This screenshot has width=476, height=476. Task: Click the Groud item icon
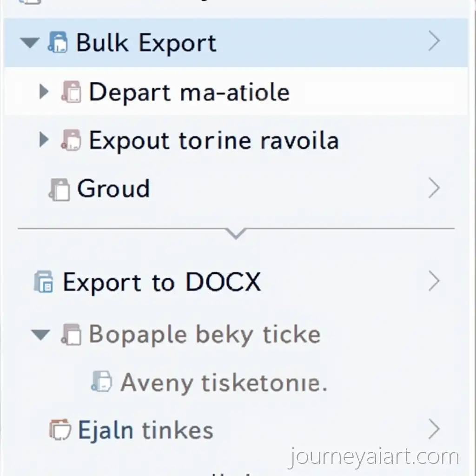[59, 189]
